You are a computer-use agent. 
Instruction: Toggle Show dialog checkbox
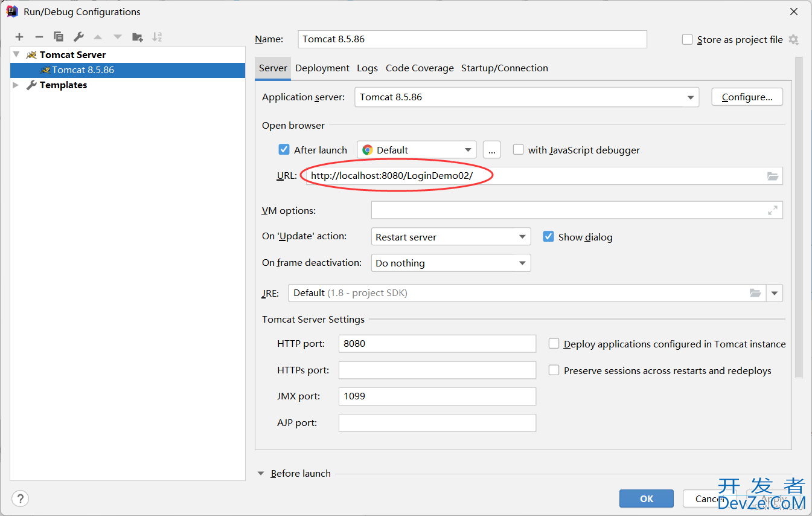point(548,236)
